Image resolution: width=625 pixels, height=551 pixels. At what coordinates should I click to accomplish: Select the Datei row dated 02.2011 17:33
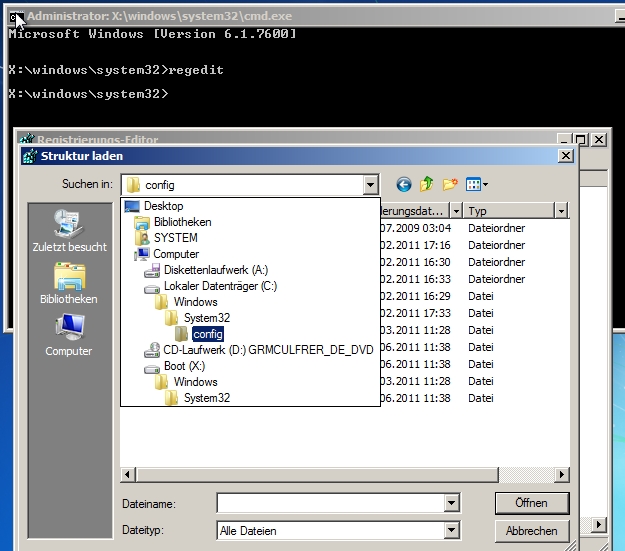point(474,313)
